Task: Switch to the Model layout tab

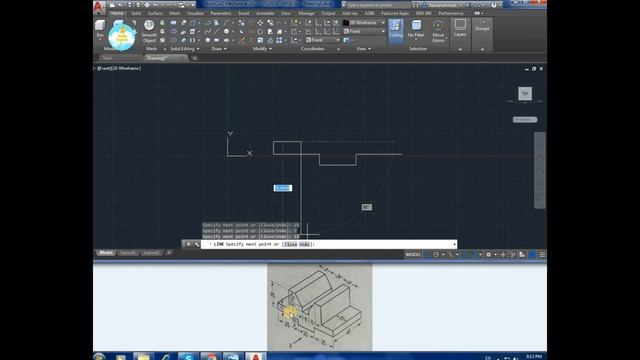Action: point(106,253)
